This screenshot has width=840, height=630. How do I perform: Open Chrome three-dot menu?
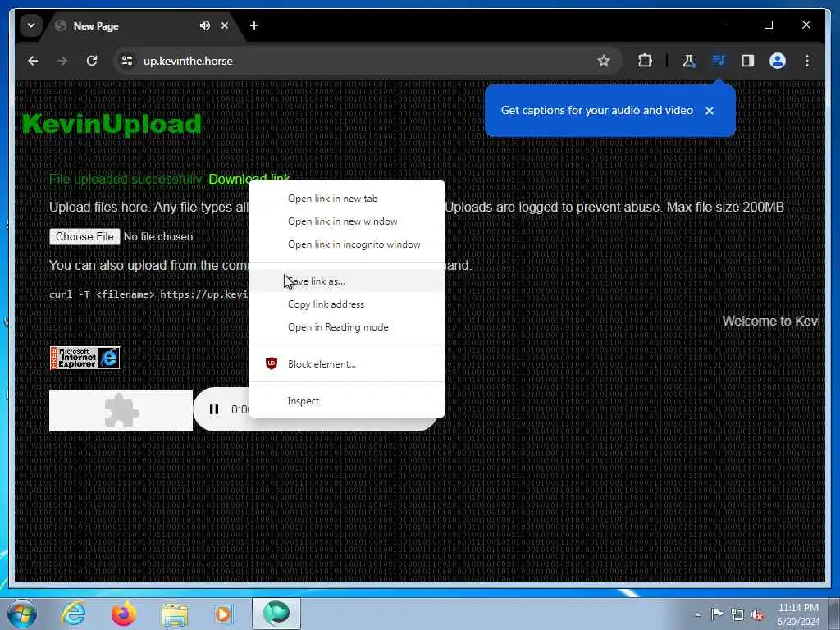807,61
